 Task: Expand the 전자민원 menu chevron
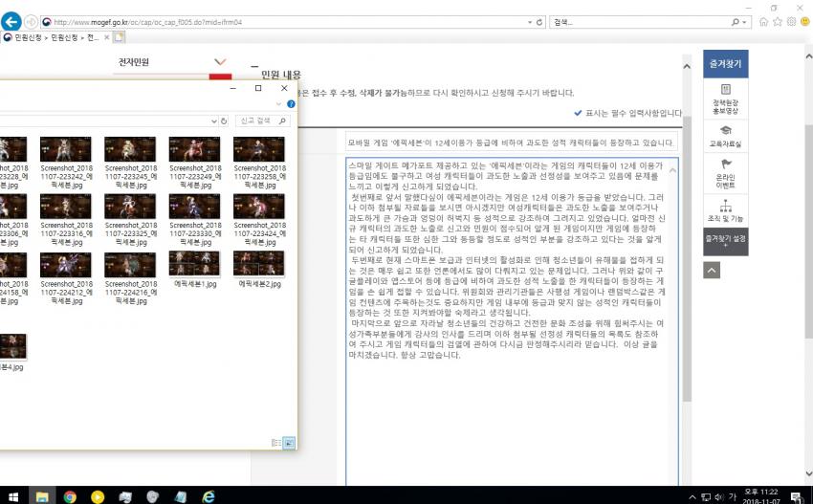pos(220,62)
